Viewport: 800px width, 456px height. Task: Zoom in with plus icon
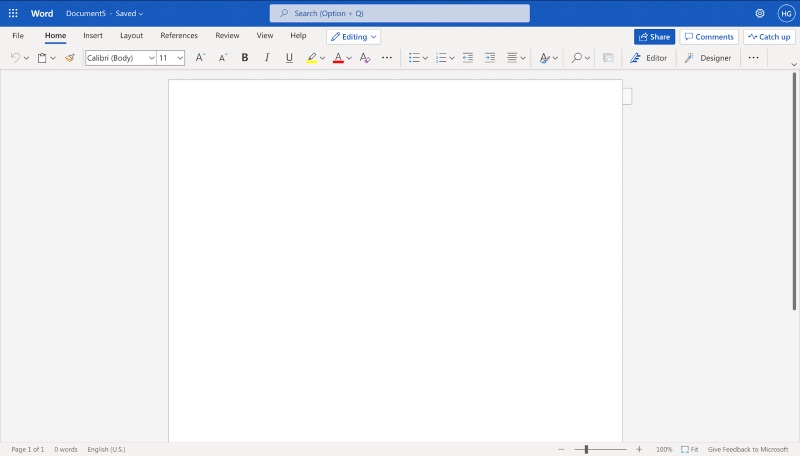639,449
